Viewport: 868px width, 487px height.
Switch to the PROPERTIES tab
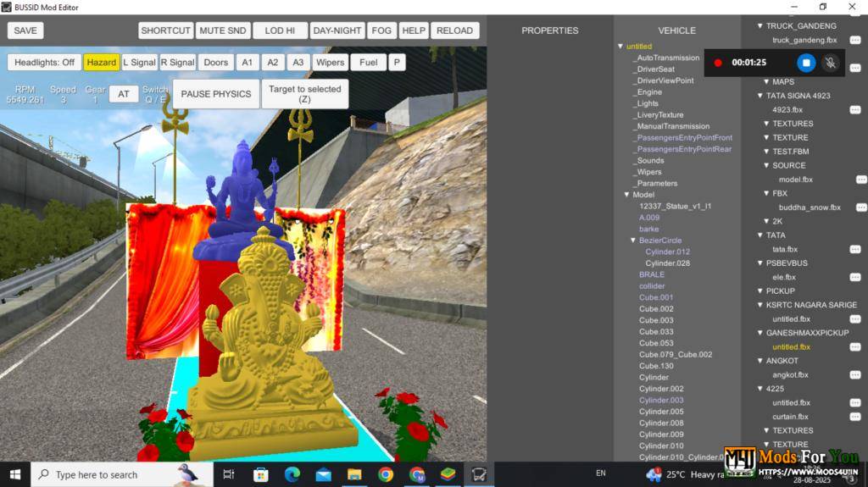point(549,30)
